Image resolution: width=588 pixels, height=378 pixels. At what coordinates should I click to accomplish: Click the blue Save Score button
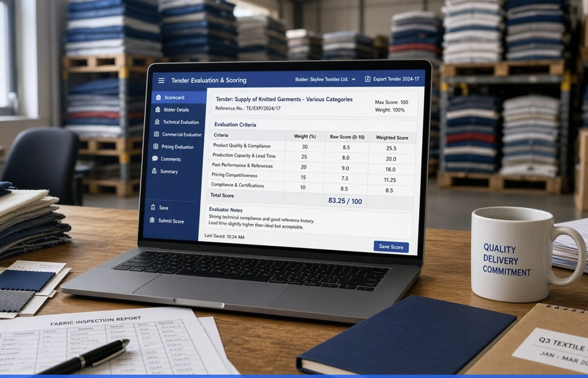(391, 247)
